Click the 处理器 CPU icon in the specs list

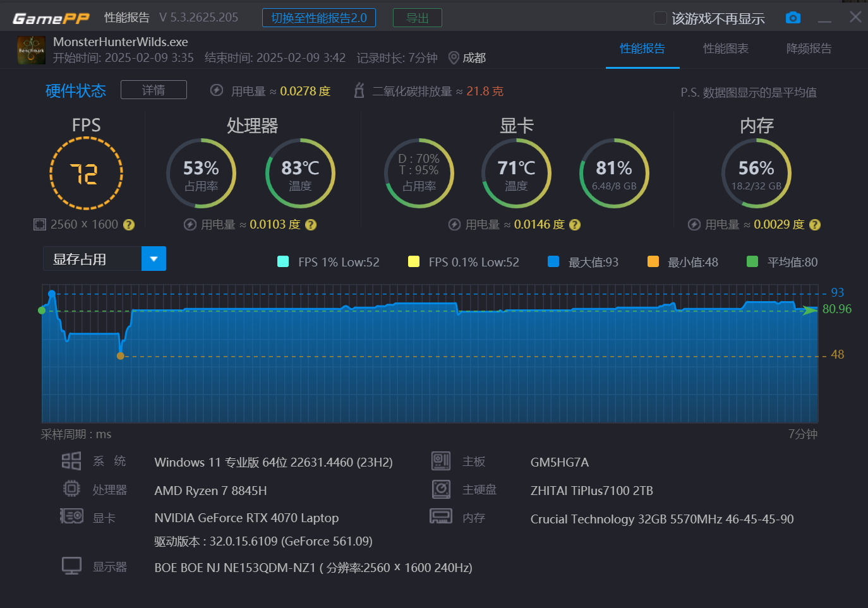point(71,489)
